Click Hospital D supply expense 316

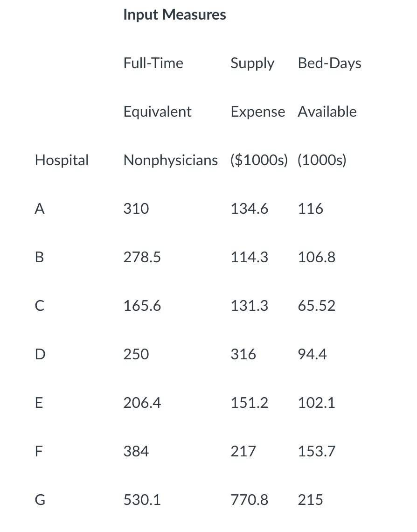click(x=243, y=354)
